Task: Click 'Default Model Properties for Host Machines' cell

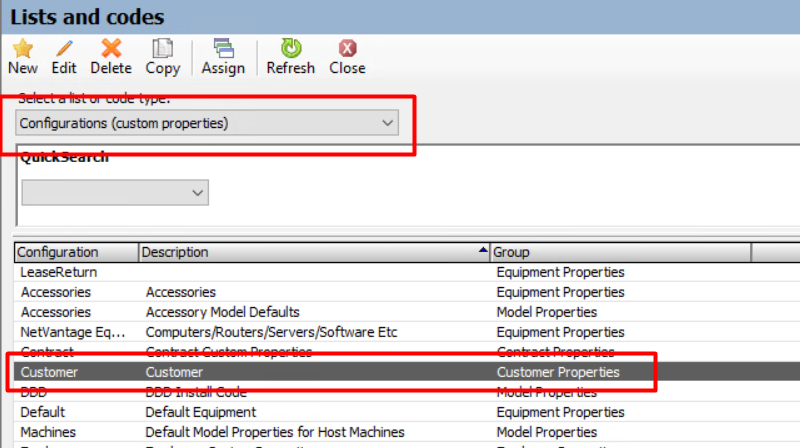Action: [275, 432]
